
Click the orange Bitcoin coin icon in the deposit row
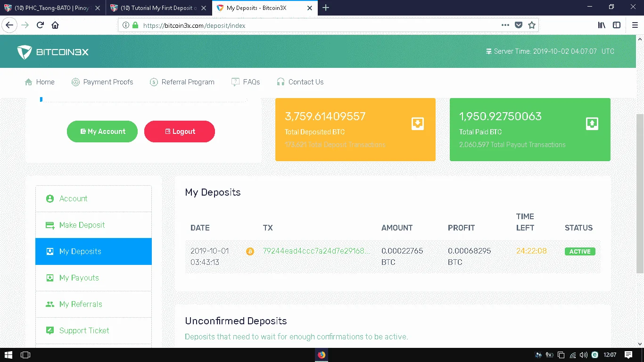(x=250, y=251)
